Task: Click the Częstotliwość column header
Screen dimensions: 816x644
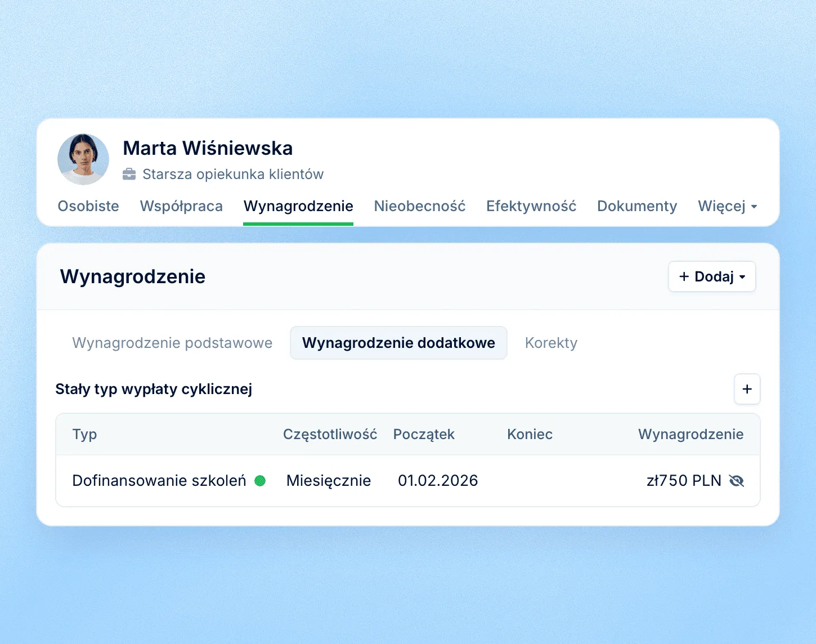Action: 330,434
